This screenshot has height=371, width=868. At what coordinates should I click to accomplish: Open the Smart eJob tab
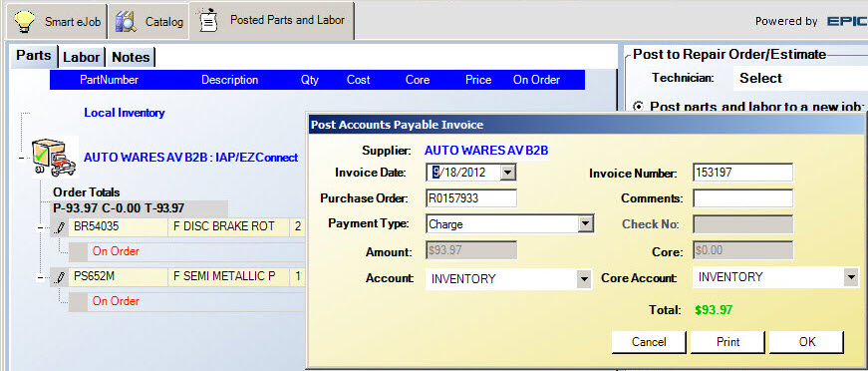click(x=58, y=22)
